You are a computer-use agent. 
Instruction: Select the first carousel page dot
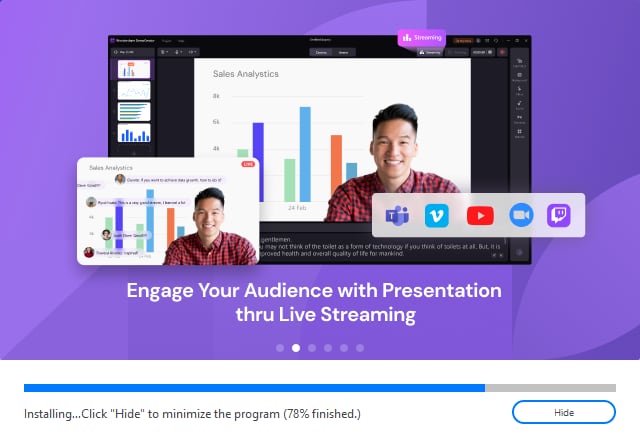pos(280,348)
